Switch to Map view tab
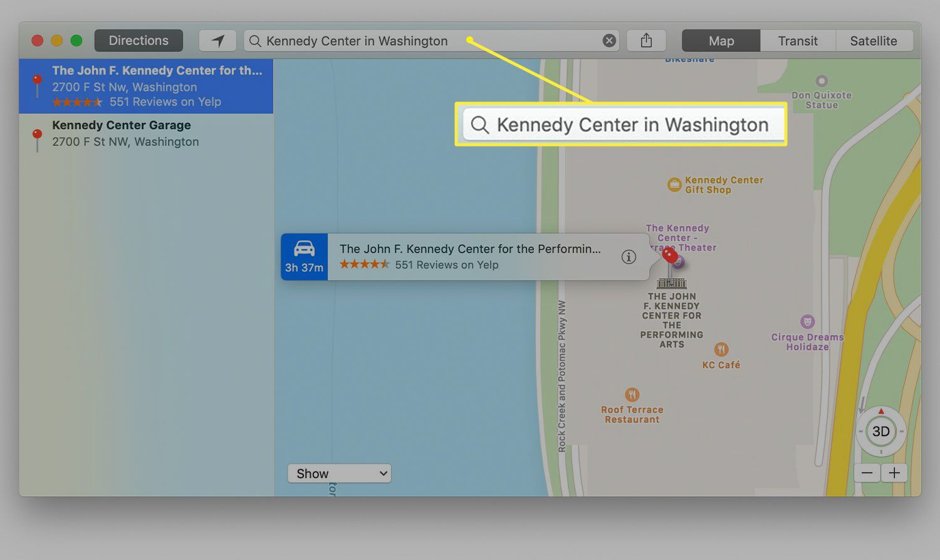Viewport: 940px width, 560px height. pyautogui.click(x=721, y=41)
